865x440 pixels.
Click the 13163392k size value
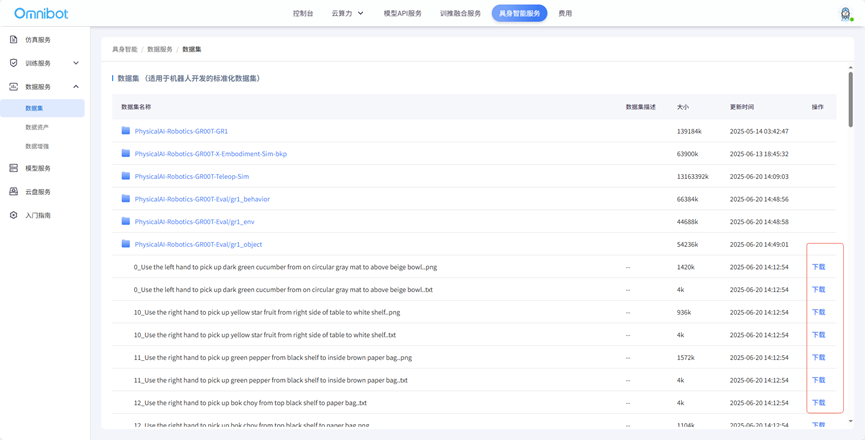pyautogui.click(x=692, y=176)
